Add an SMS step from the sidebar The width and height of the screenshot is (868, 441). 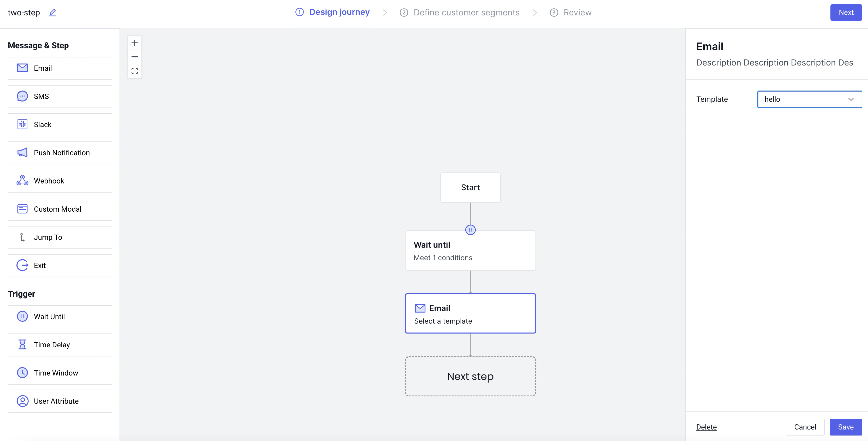pyautogui.click(x=59, y=96)
